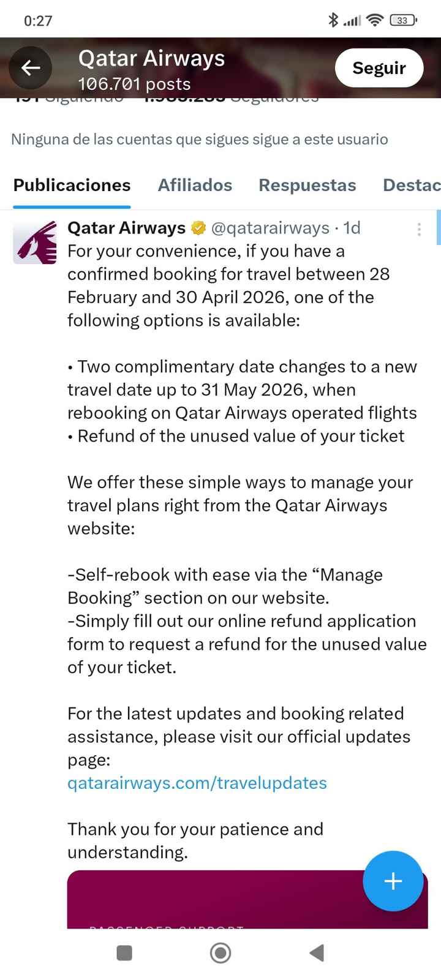This screenshot has width=441, height=980.
Task: Tap the blue scrollbar indicator
Action: click(438, 228)
